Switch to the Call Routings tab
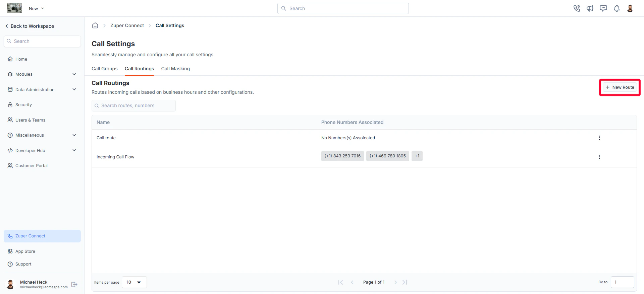644x294 pixels. [x=139, y=69]
